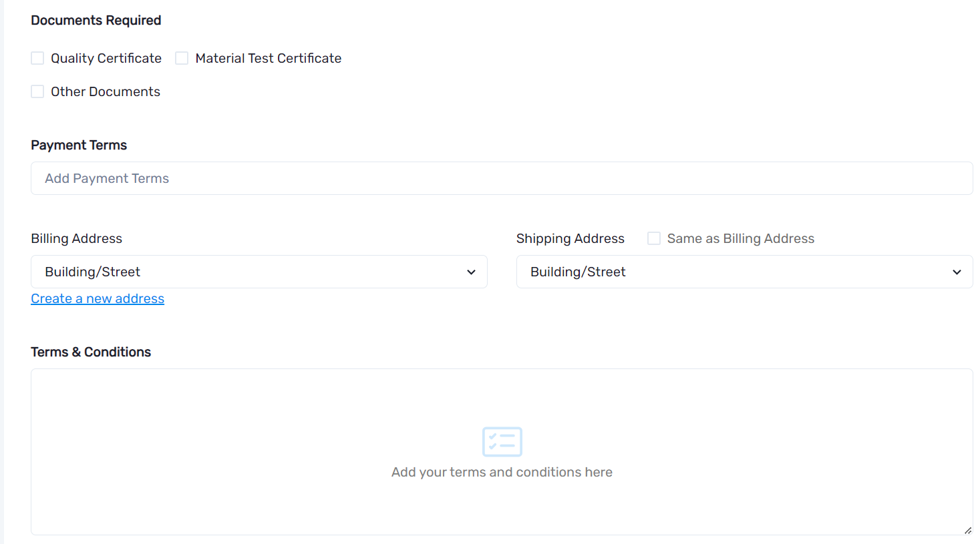Image resolution: width=980 pixels, height=544 pixels.
Task: Click the Same as Billing Address label text
Action: (740, 239)
